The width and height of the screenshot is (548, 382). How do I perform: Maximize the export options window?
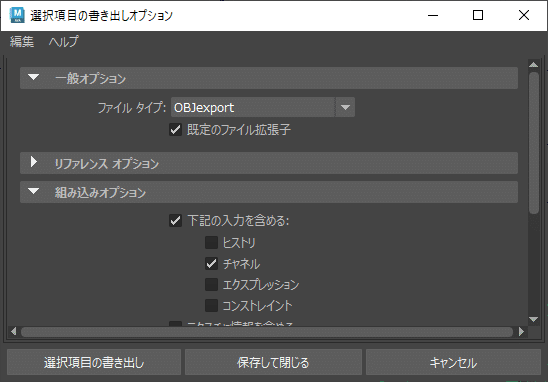[478, 15]
